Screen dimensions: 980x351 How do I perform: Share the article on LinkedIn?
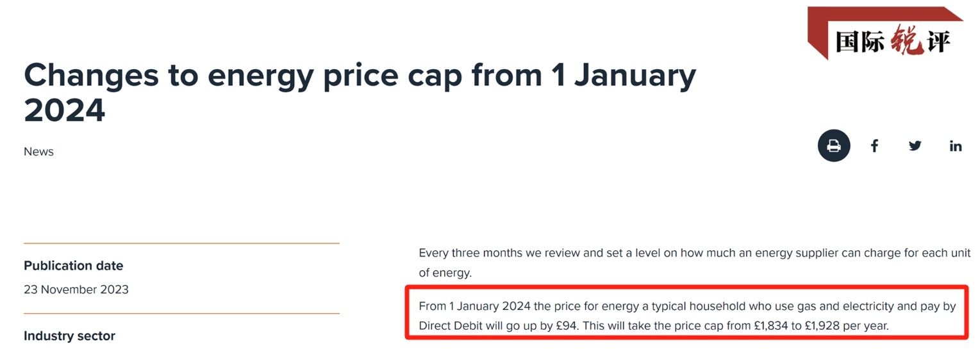point(955,146)
